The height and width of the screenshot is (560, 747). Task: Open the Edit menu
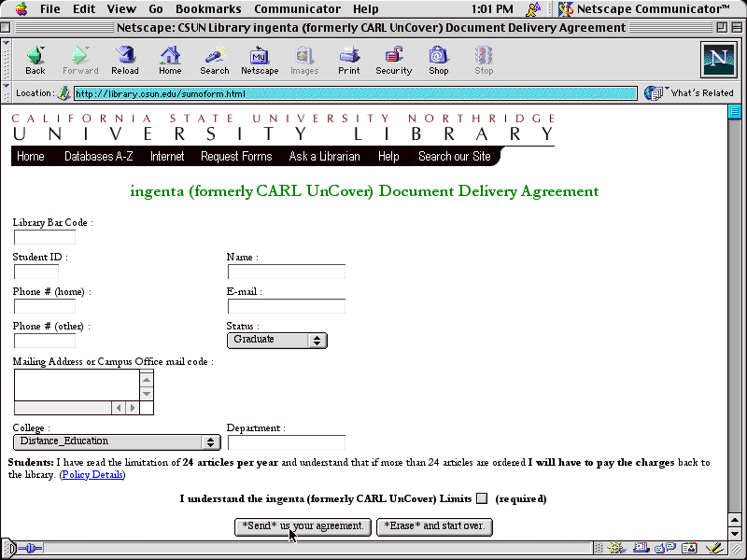[84, 9]
